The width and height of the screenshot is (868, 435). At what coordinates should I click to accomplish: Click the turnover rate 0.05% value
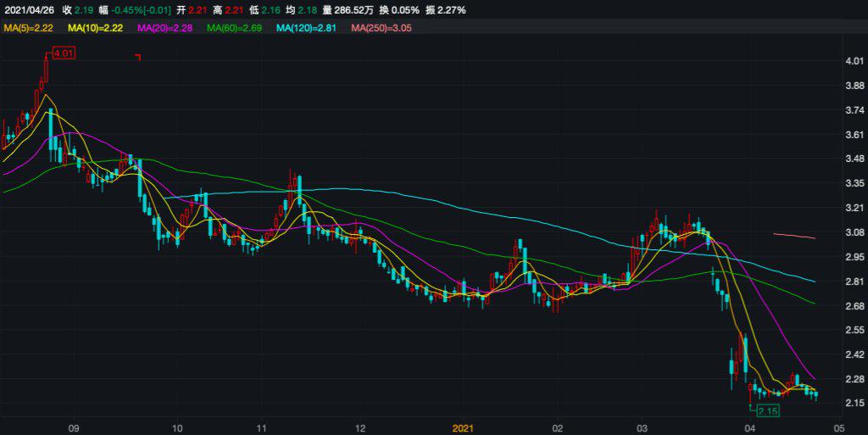[406, 10]
